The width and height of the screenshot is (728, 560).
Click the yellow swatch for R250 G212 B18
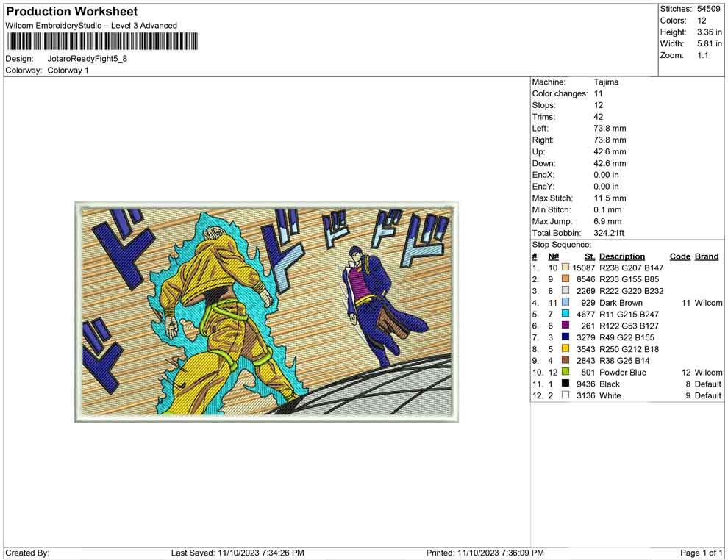pos(565,348)
